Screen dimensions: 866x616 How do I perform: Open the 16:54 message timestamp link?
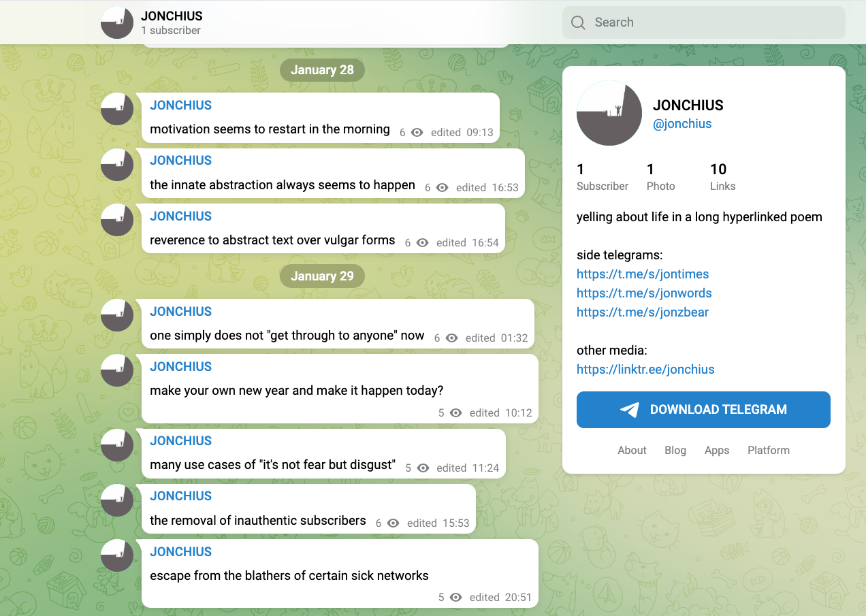(x=485, y=243)
